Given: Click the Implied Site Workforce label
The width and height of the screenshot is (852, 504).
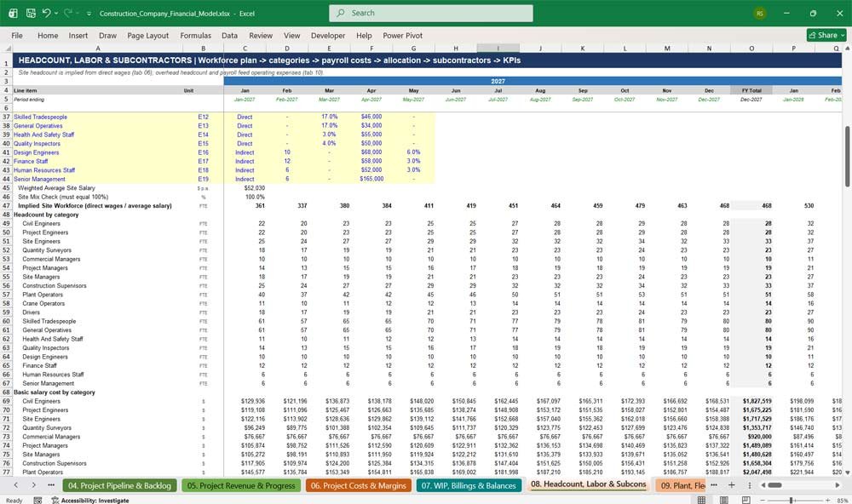Looking at the screenshot, I should click(x=95, y=206).
